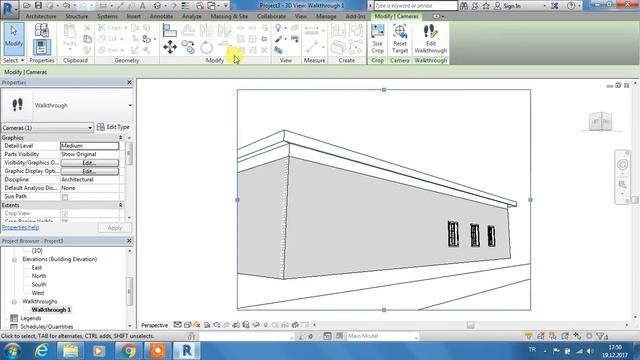Screen dimensions: 640x360
Task: Select the Move tool
Action: tap(170, 47)
